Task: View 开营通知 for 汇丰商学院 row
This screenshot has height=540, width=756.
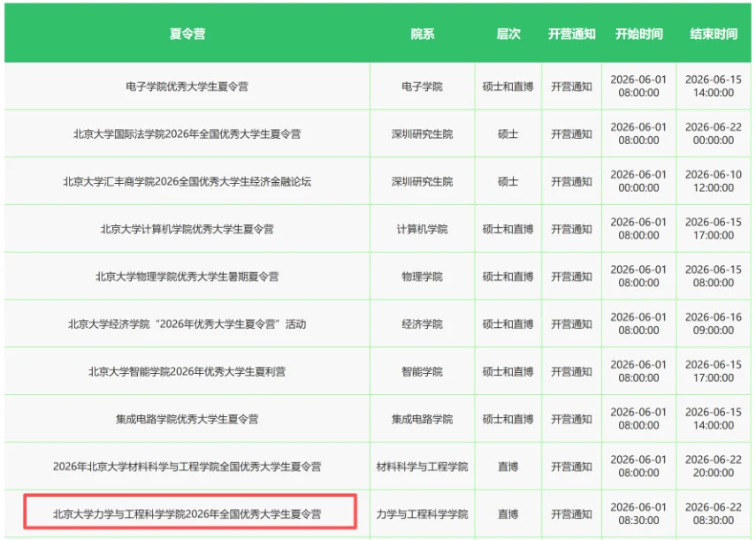Action: point(572,181)
